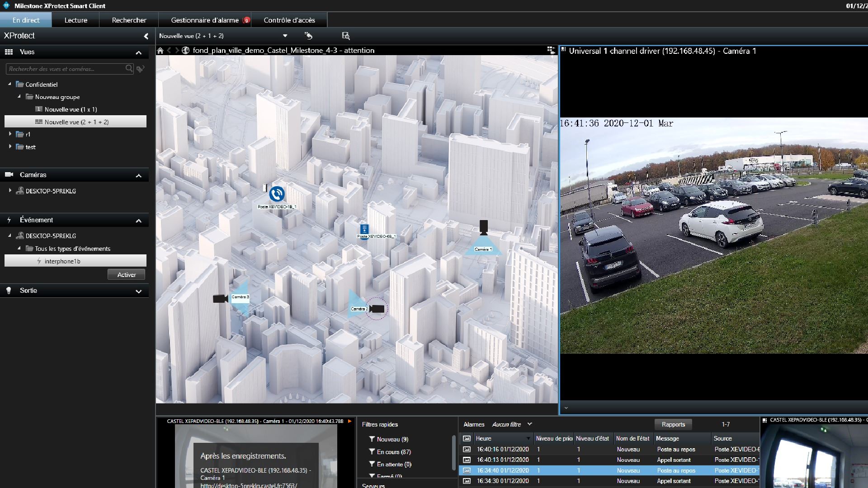
Task: Collapse the XProtect side panel with the arrow
Action: pos(146,36)
